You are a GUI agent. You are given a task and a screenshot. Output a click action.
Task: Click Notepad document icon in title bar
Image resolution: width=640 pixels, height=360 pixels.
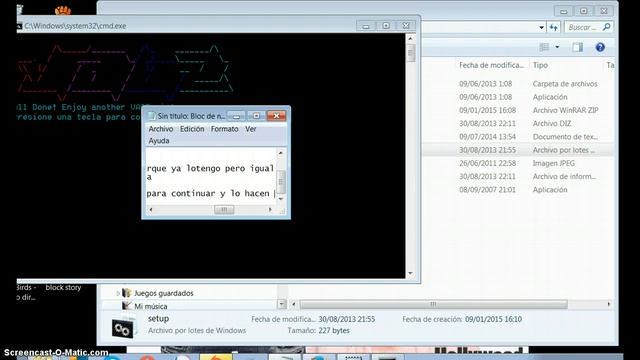coord(151,116)
